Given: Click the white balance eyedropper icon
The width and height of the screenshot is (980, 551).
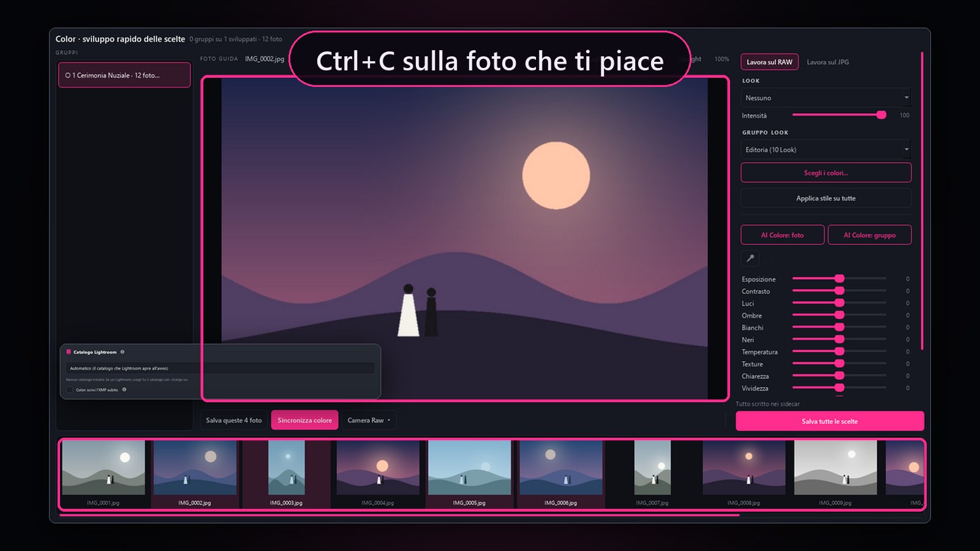Looking at the screenshot, I should pyautogui.click(x=750, y=258).
